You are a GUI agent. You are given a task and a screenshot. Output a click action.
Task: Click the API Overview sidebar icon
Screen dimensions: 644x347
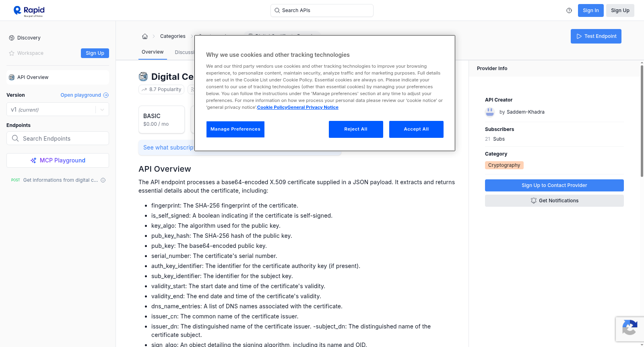coord(12,77)
